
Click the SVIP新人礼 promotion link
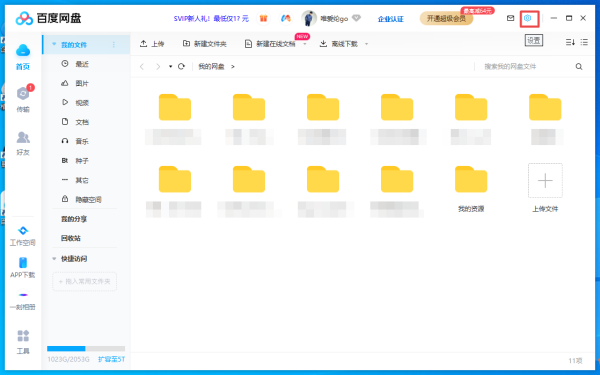coord(211,18)
